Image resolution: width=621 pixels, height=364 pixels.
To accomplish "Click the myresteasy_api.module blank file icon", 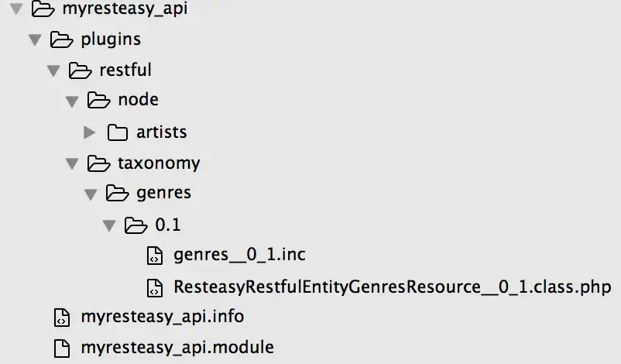I will (61, 348).
